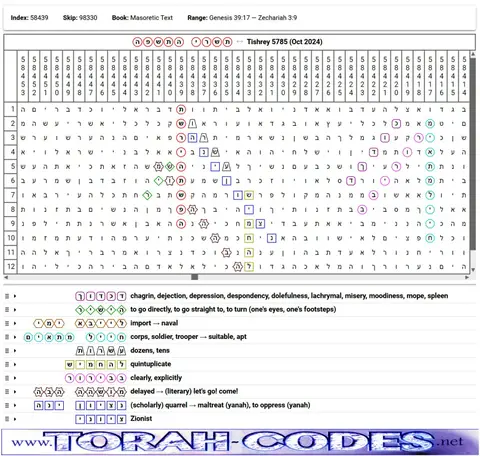Viewport: 480px width, 456px height.
Task: Click the grid's vertical scrollbar down arrow
Action: tap(473, 270)
